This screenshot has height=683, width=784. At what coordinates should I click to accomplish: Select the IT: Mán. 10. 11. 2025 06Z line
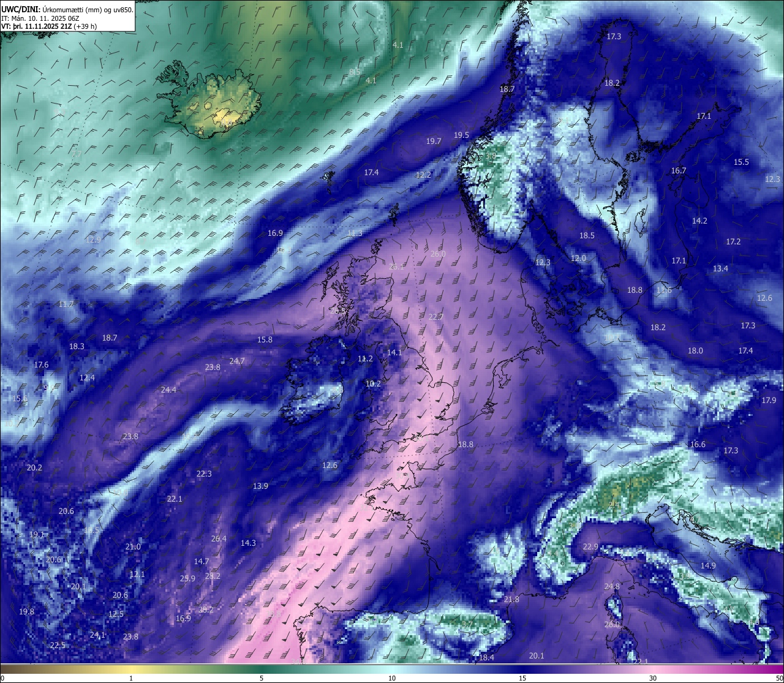coord(40,18)
